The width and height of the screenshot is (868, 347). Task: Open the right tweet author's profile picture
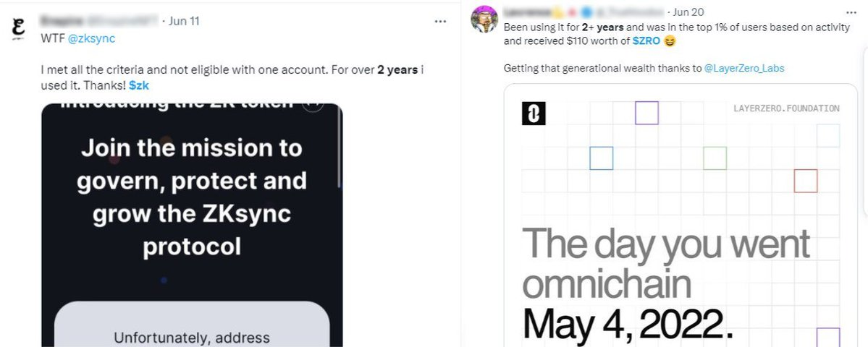pos(483,20)
